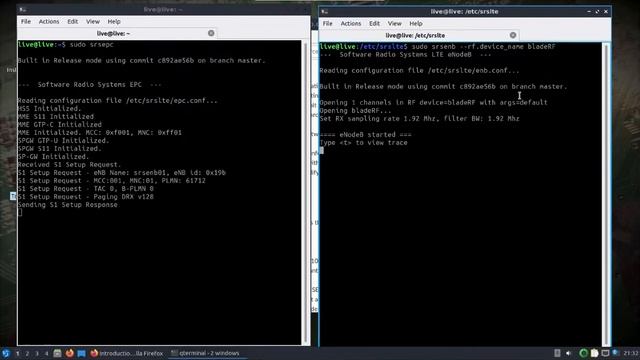Minimize the /etc/srslte terminal window
The image size is (640, 360).
tap(589, 12)
